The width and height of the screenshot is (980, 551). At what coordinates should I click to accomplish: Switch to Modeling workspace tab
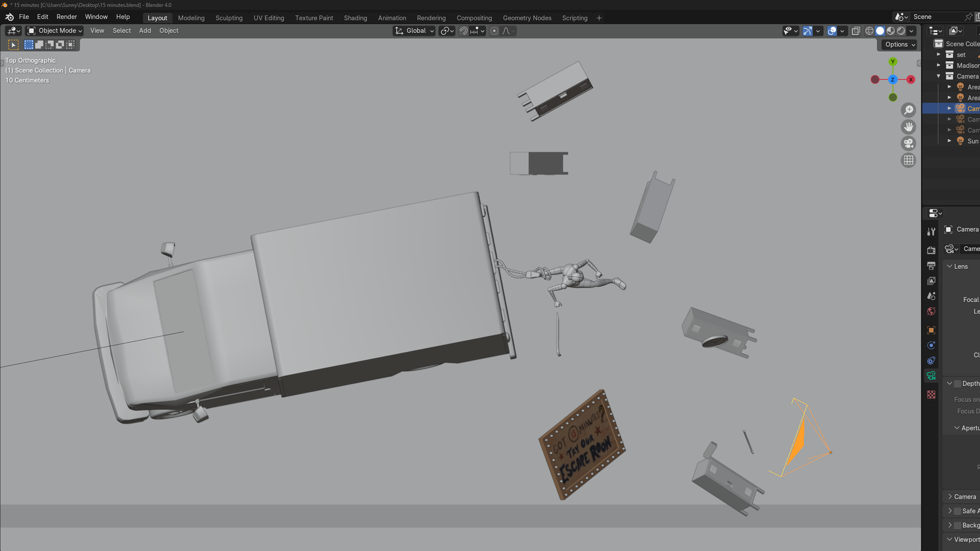(x=191, y=18)
